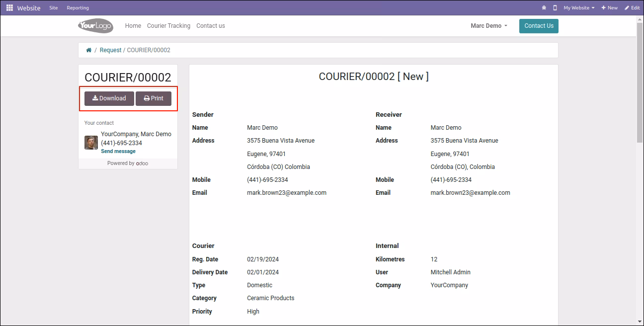Image resolution: width=644 pixels, height=326 pixels.
Task: Click the receiver mobile (441)-695-2334
Action: point(451,180)
